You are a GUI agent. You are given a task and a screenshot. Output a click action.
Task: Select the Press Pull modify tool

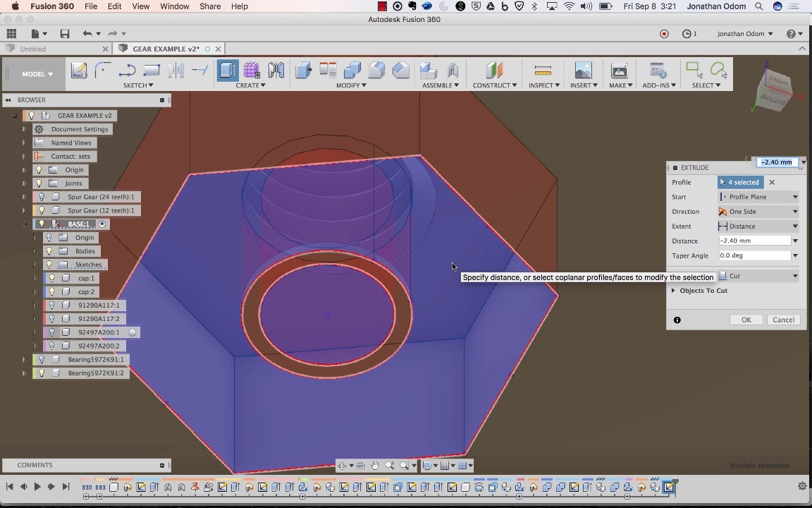[x=304, y=70]
